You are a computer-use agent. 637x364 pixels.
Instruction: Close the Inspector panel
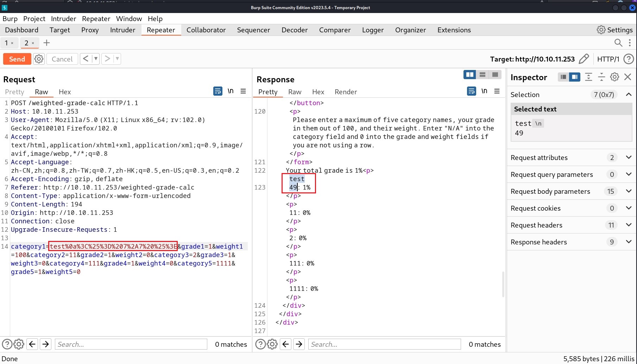click(627, 77)
